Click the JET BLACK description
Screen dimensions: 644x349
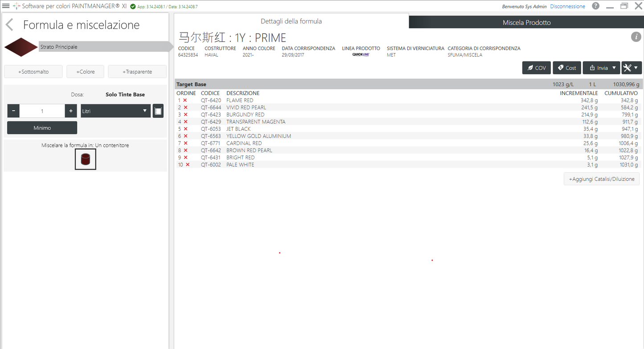238,129
